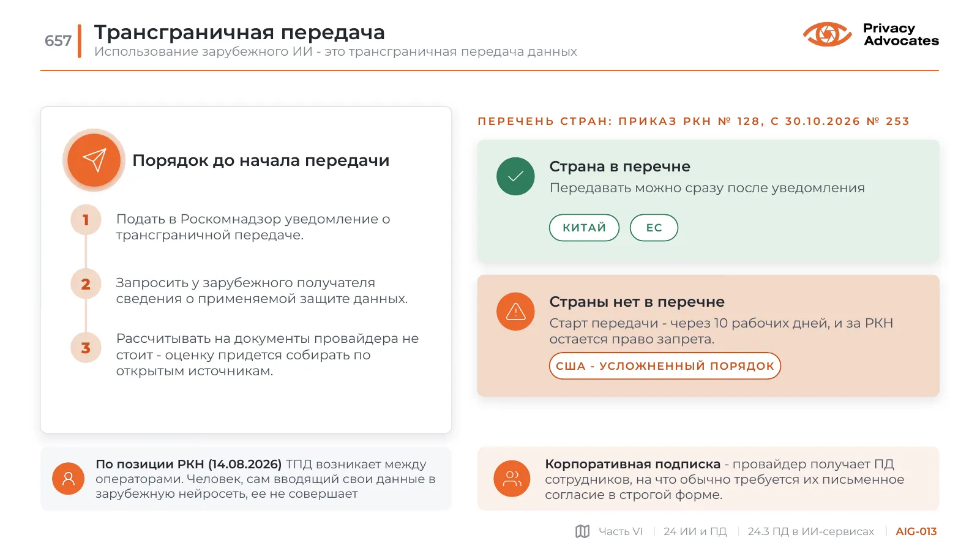Click the group users icon near Корпоративная подписка
Screen dimensions: 980x551
[512, 479]
